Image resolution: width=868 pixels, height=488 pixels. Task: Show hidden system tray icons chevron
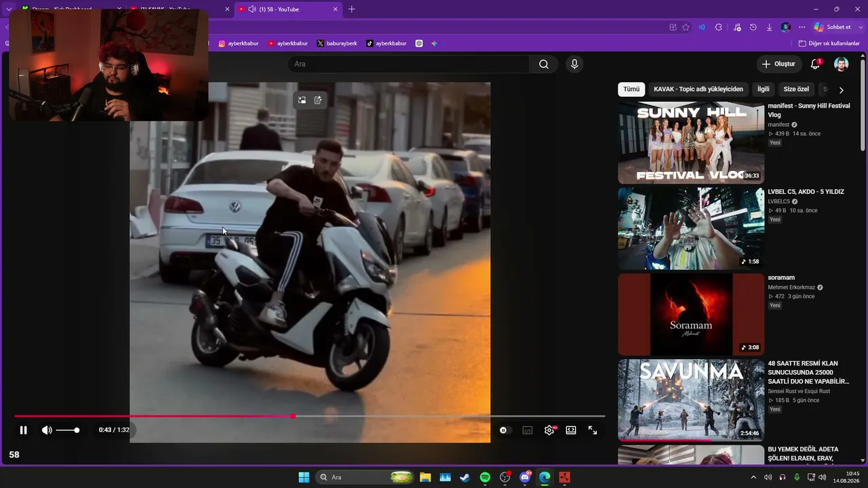pos(753,477)
